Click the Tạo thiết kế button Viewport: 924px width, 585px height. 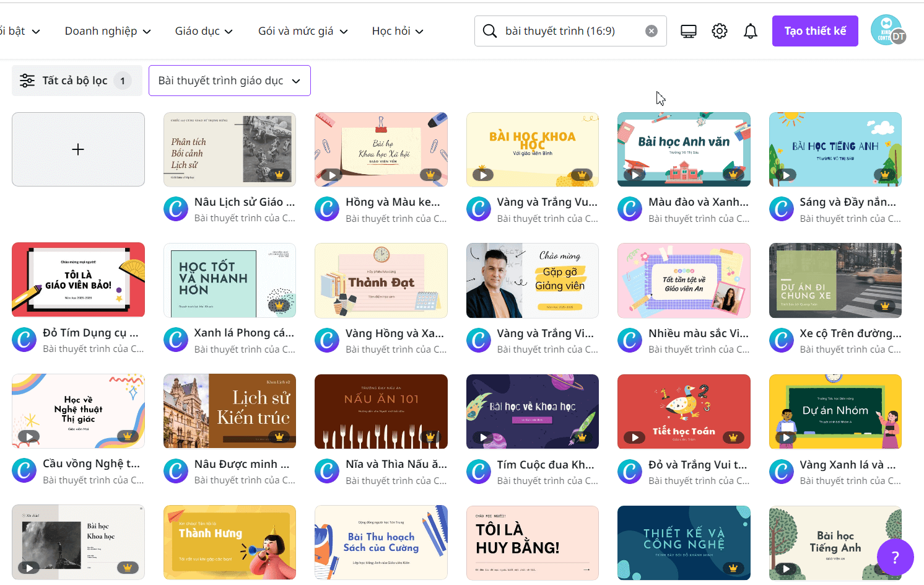[x=815, y=30]
